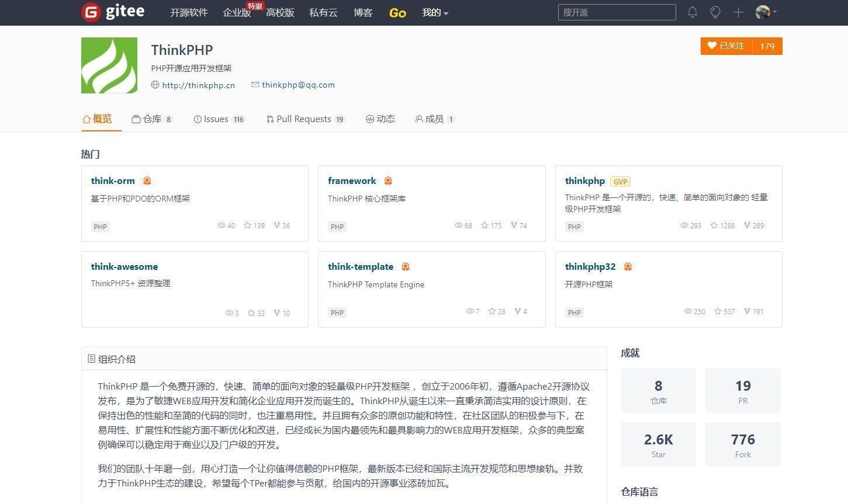Click the watch count 40 on think-orm
The height and width of the screenshot is (504, 848).
227,225
